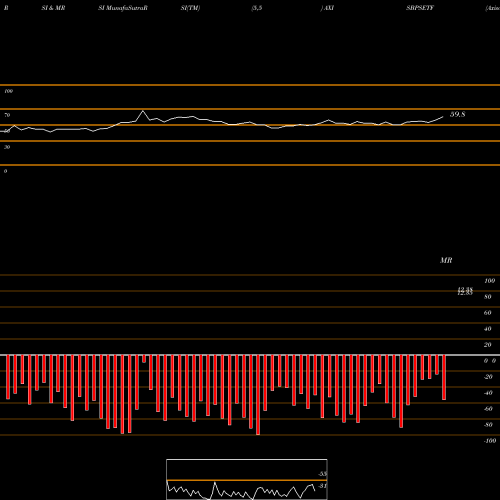Click the last red MR bar
500x500 pixels.
[444, 377]
